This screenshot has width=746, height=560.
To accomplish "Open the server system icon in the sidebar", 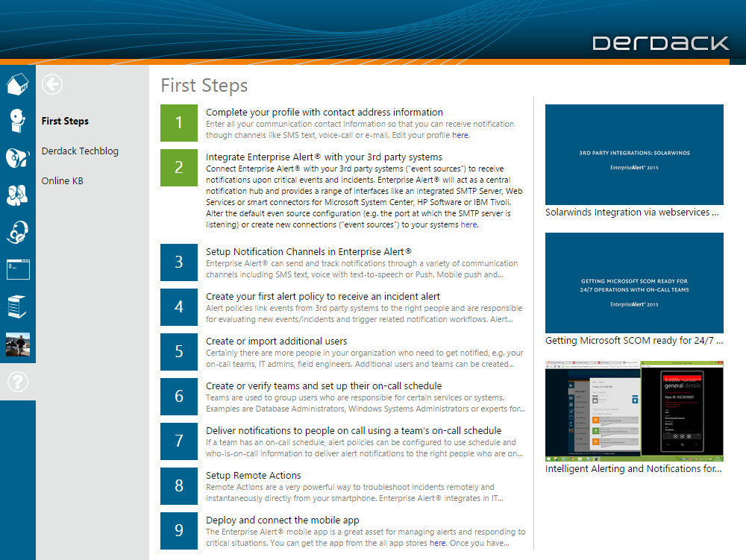I will point(18,306).
